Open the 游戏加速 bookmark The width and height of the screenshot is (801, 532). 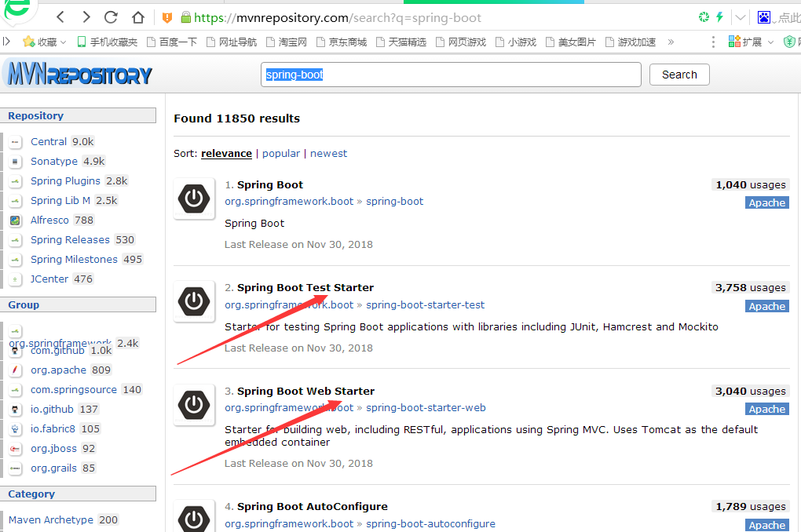(x=631, y=42)
